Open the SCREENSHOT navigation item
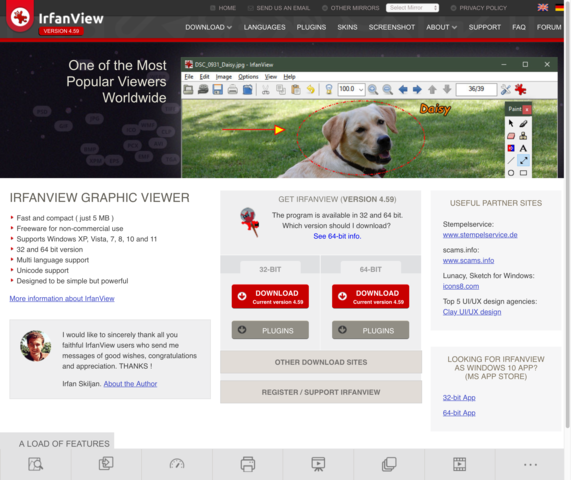Viewport: 571px width, 480px height. (391, 27)
